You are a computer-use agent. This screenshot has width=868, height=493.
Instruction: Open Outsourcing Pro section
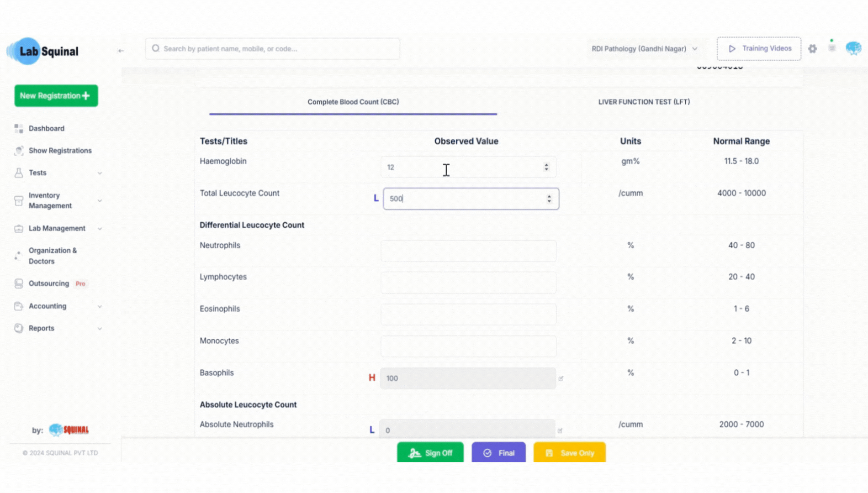pos(49,283)
